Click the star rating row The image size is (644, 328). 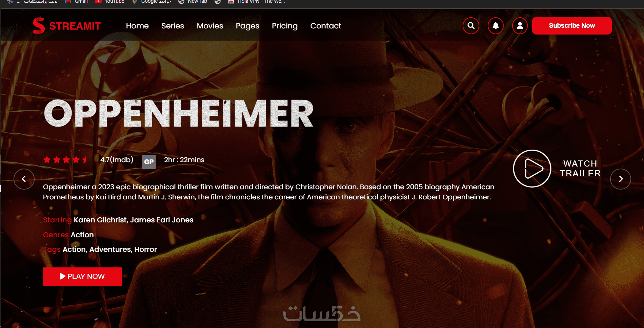click(x=65, y=160)
